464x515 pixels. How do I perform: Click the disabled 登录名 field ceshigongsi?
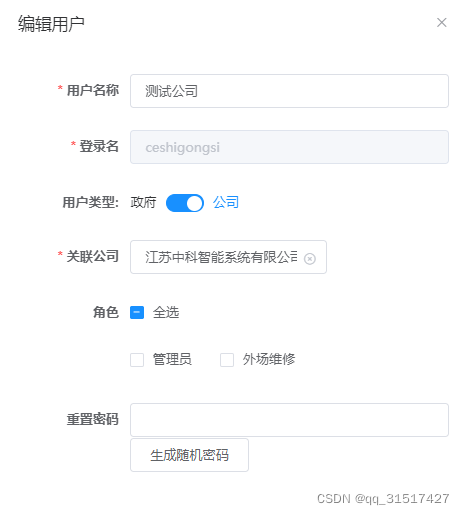click(x=289, y=147)
